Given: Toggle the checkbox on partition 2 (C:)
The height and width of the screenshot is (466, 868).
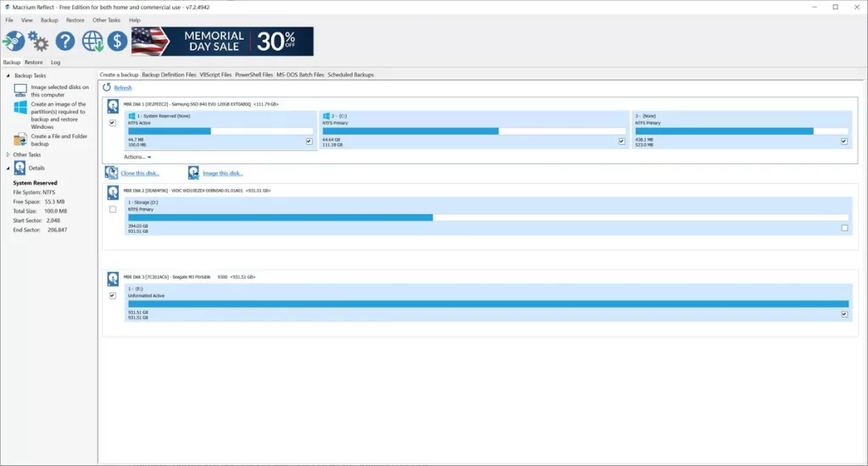Looking at the screenshot, I should pos(621,141).
